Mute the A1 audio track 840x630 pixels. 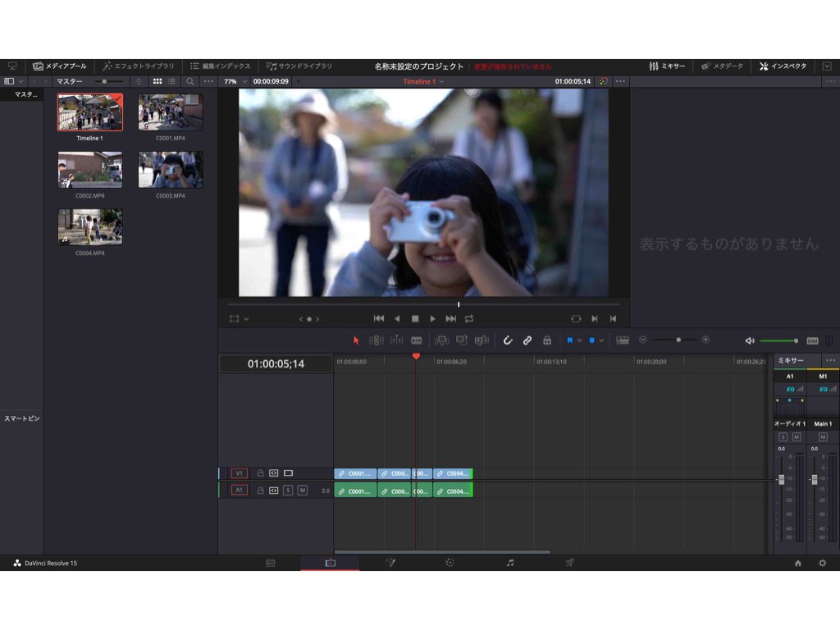302,491
